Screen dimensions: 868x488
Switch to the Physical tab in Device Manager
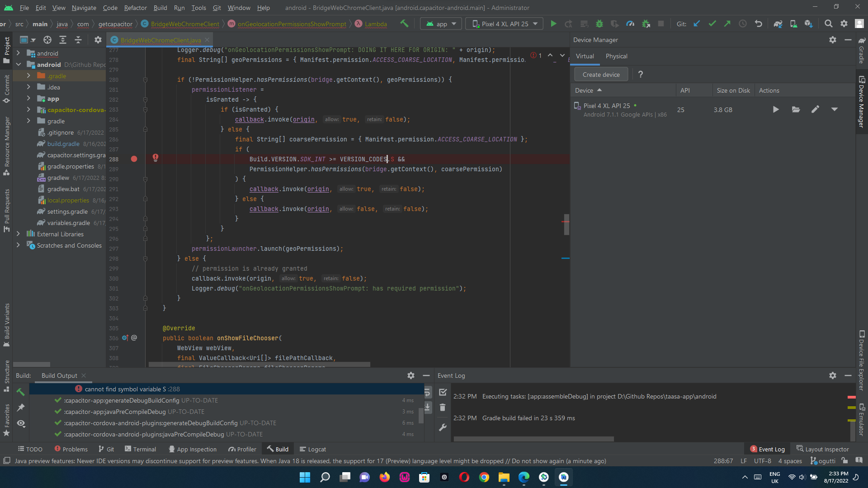[x=616, y=56]
